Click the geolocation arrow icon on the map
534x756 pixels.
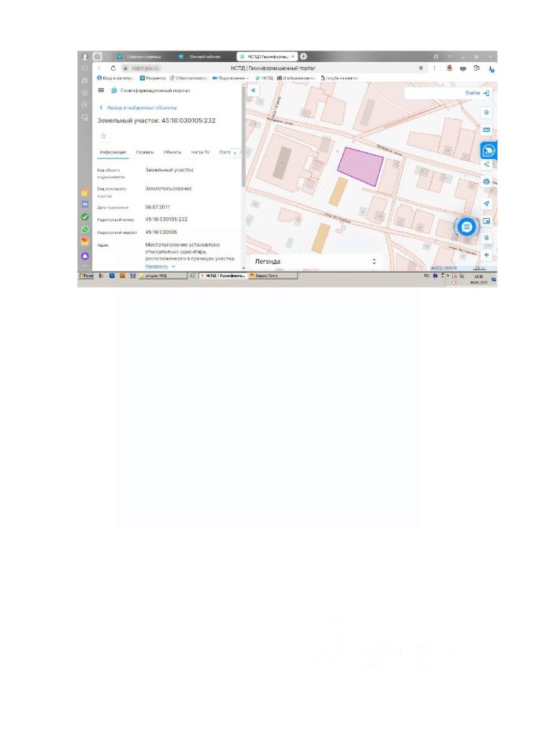(486, 203)
